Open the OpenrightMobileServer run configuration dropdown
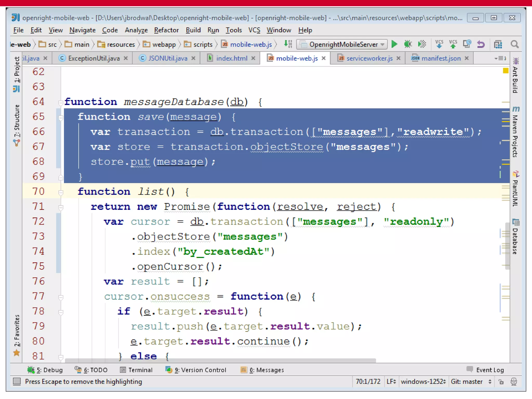 click(382, 44)
